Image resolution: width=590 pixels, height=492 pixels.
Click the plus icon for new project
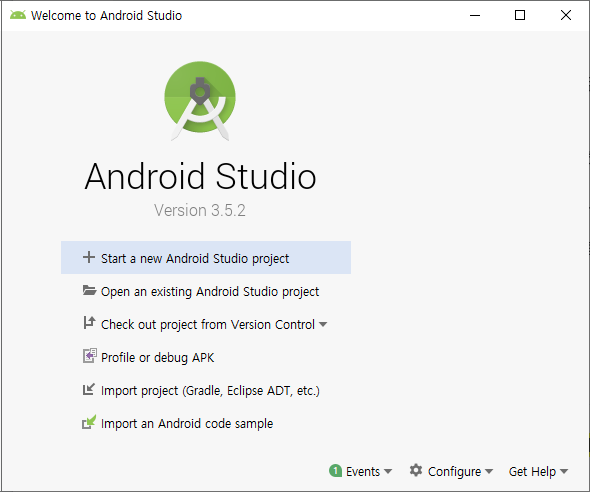point(89,257)
